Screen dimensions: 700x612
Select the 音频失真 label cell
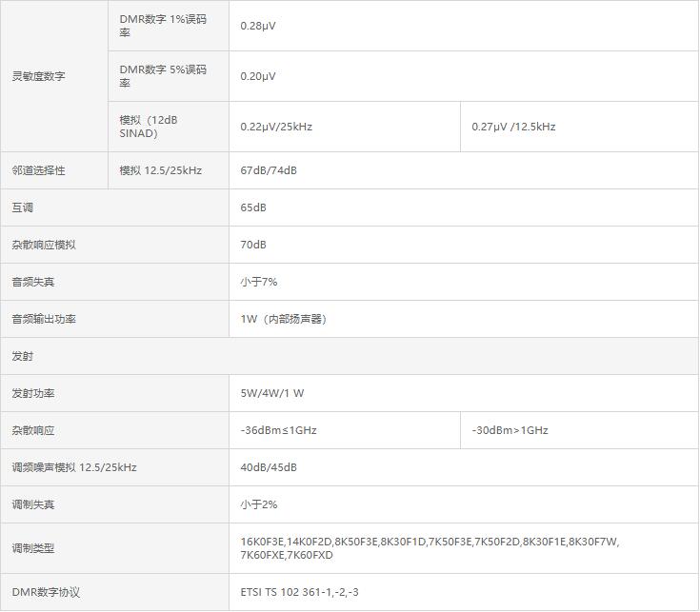33,282
